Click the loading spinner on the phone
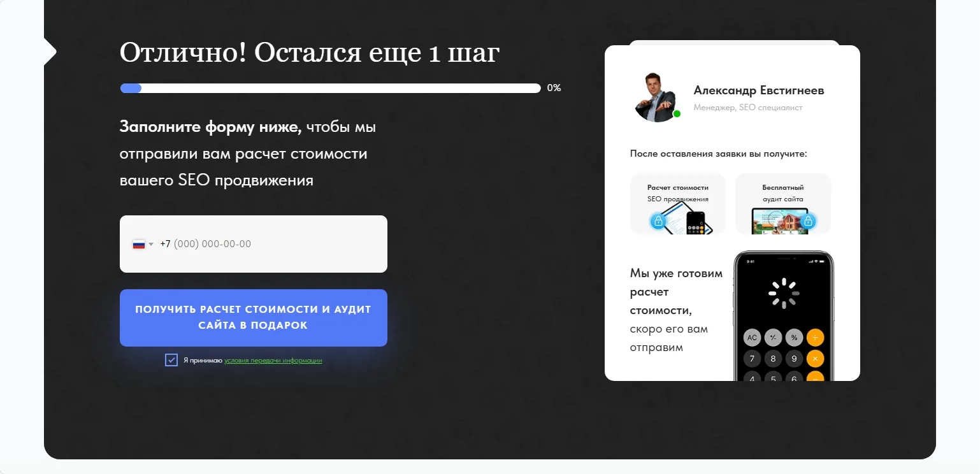This screenshot has width=980, height=474. (x=784, y=293)
